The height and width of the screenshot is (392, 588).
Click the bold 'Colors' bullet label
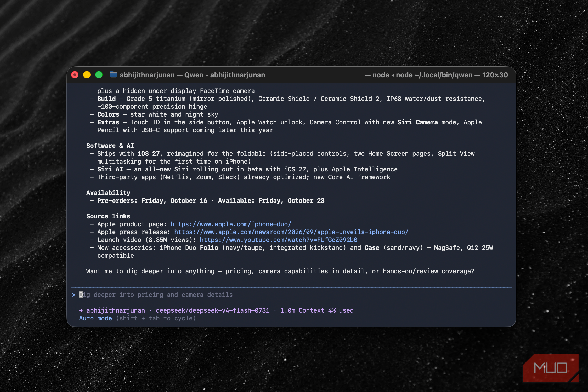pyautogui.click(x=108, y=114)
